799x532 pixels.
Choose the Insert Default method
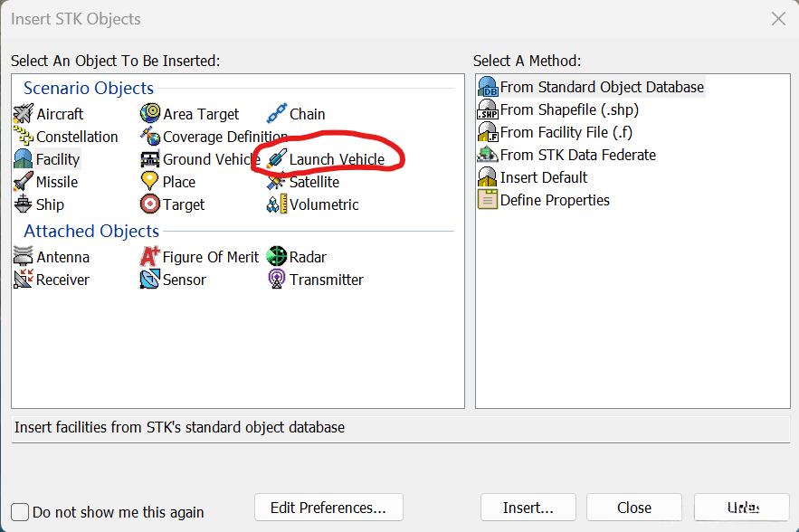click(x=543, y=177)
